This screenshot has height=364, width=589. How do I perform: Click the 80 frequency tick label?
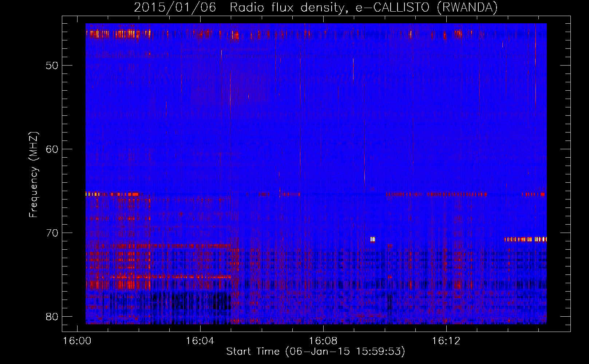coord(52,317)
